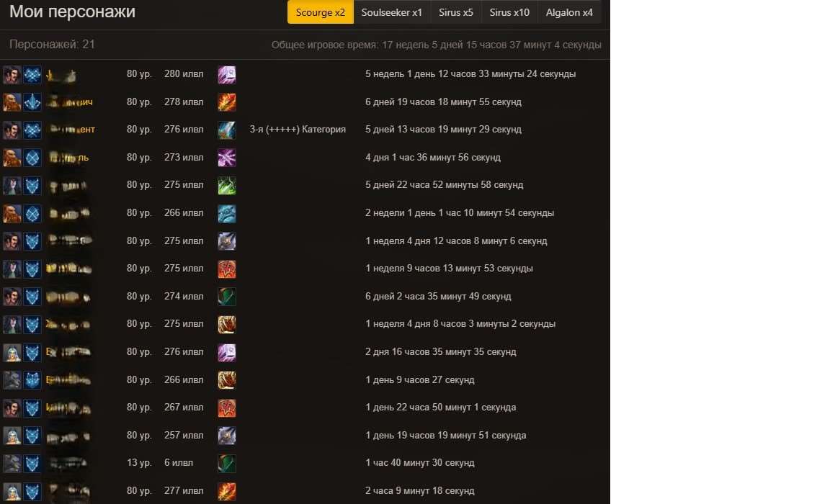Click the spec icon in the 267 илвл row
830x504 pixels.
[x=227, y=408]
